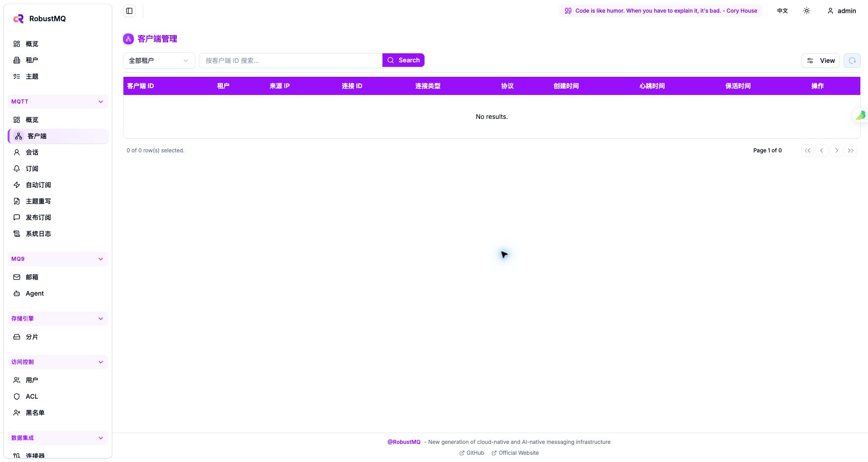This screenshot has height=462, width=868.
Task: Click the 订阅 bell icon
Action: pyautogui.click(x=17, y=169)
